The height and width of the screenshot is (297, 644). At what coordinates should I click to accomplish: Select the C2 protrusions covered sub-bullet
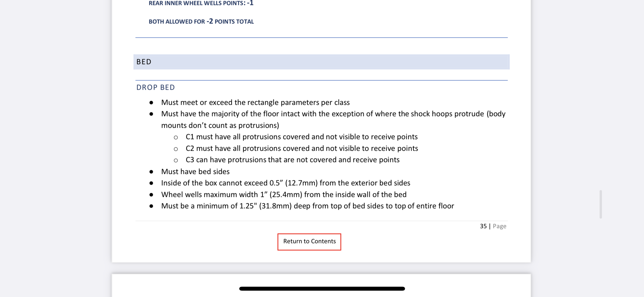click(x=302, y=148)
